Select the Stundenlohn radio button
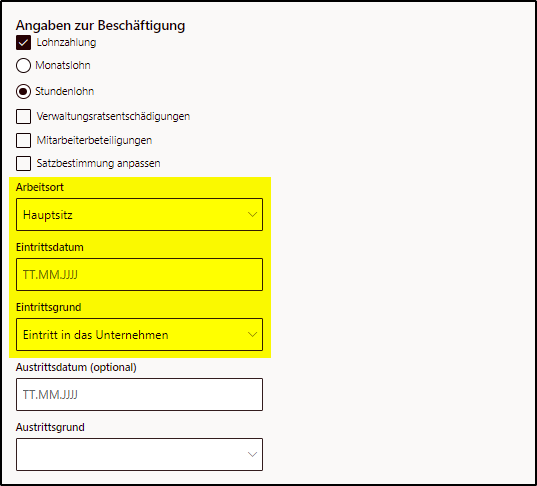Screen dimensions: 537x486 click(23, 91)
